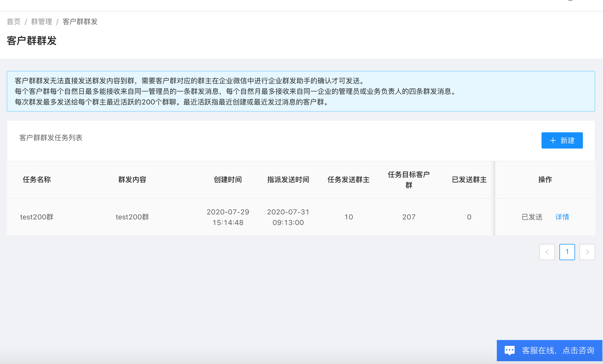This screenshot has height=364, width=603.
Task: Click the value 10 in 任务发送群主 column
Action: pos(348,217)
